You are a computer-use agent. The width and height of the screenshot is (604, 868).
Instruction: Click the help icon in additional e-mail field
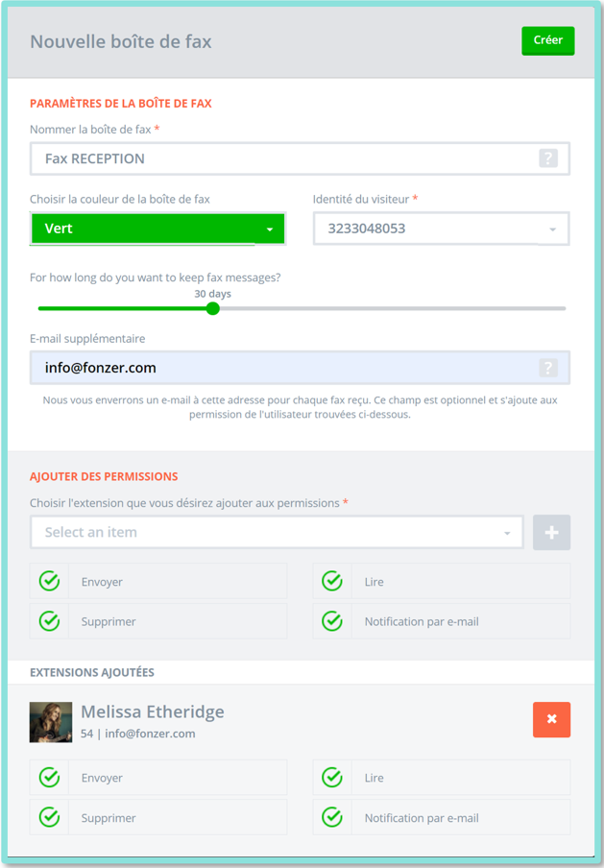click(x=548, y=368)
